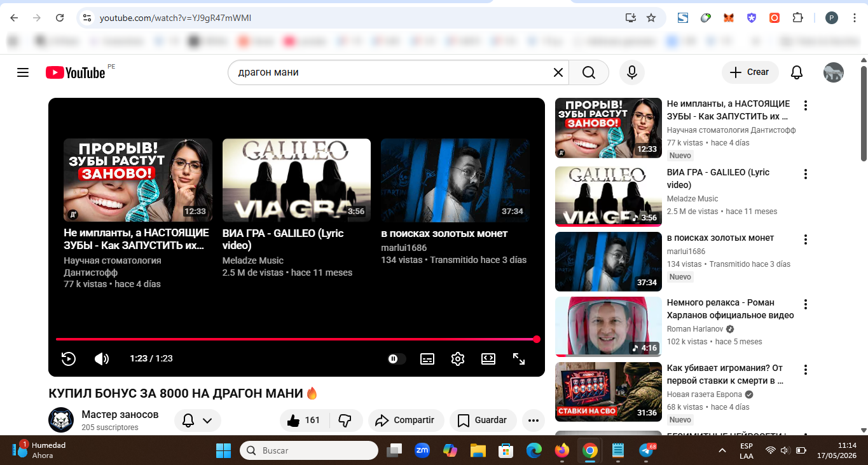Open в поисках золотых монет end-screen thumbnail
This screenshot has width=868, height=465.
[455, 180]
